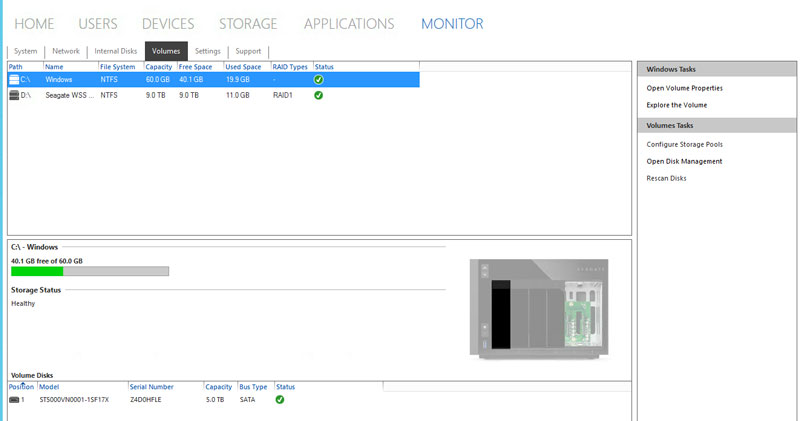The image size is (800, 421).
Task: Click the C:\ Windows volume drive icon
Action: (x=14, y=79)
